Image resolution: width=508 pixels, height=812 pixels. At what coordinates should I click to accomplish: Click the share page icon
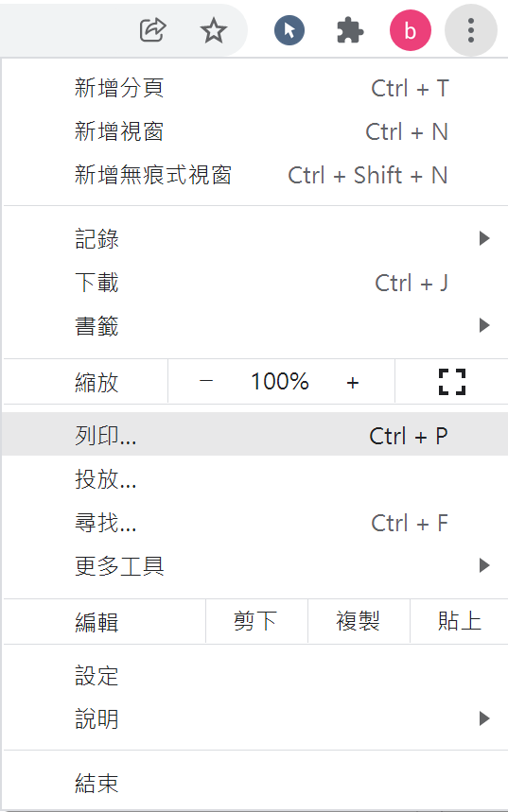coord(153,30)
